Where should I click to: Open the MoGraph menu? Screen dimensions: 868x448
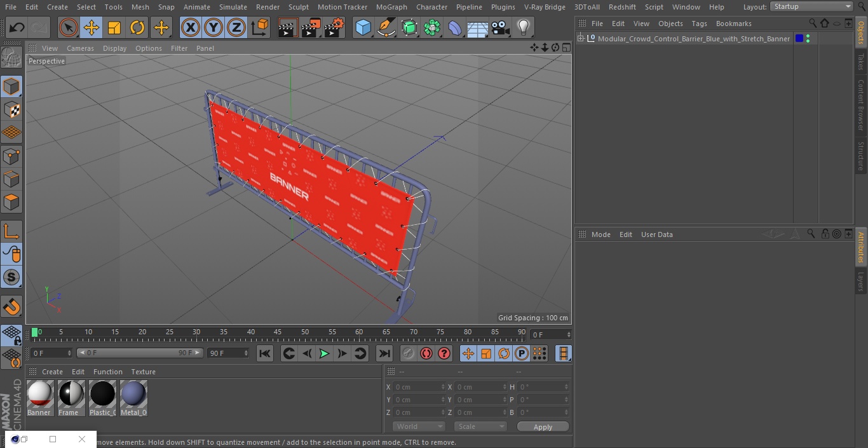click(391, 7)
